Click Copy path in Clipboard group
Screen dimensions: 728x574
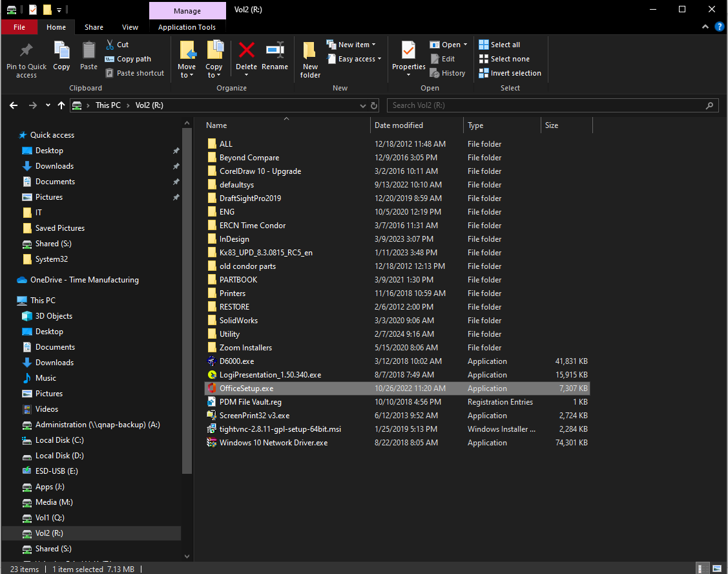click(x=128, y=59)
